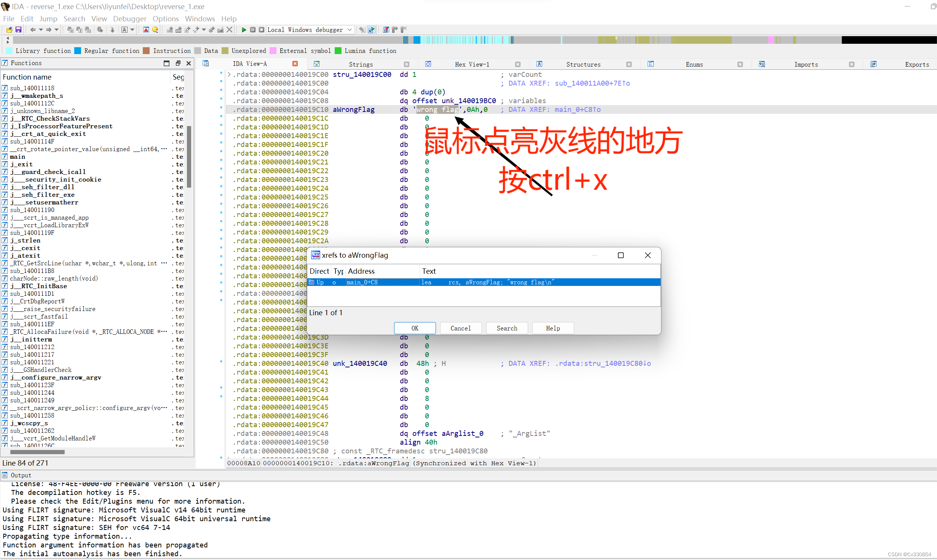The image size is (937, 560).
Task: Click the Regular function blue color swatch
Action: tap(78, 51)
